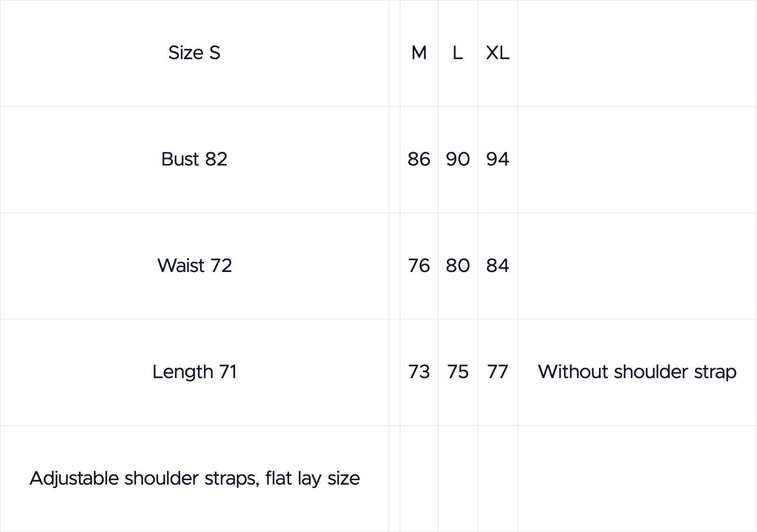This screenshot has width=757, height=532.
Task: Click the Bust 82 cell
Action: click(x=194, y=159)
